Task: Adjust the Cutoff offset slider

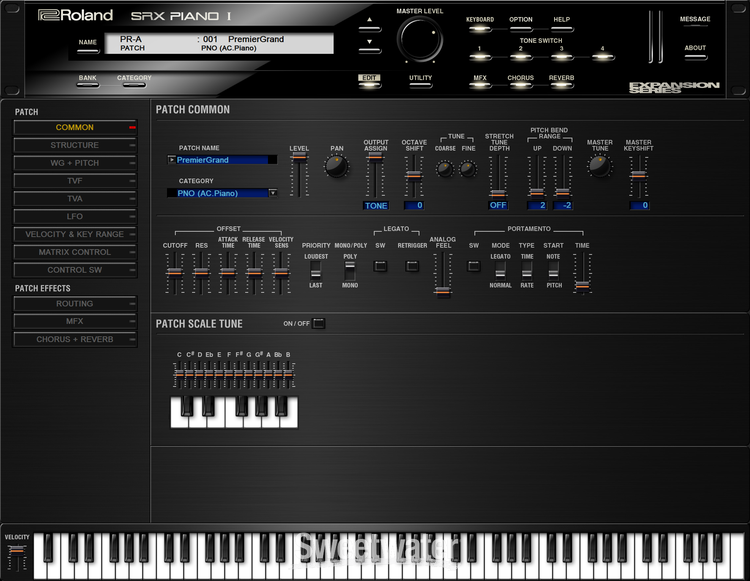Action: [175, 273]
